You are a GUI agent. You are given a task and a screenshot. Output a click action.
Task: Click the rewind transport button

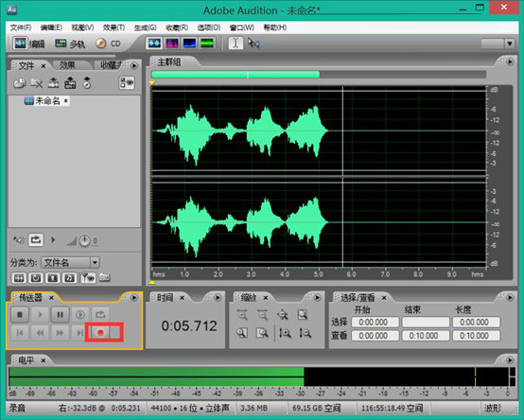coord(40,333)
